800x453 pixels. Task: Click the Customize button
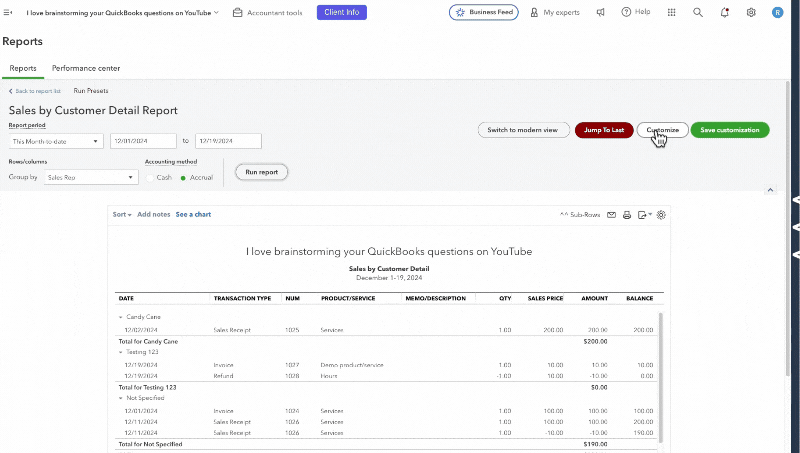coord(663,130)
